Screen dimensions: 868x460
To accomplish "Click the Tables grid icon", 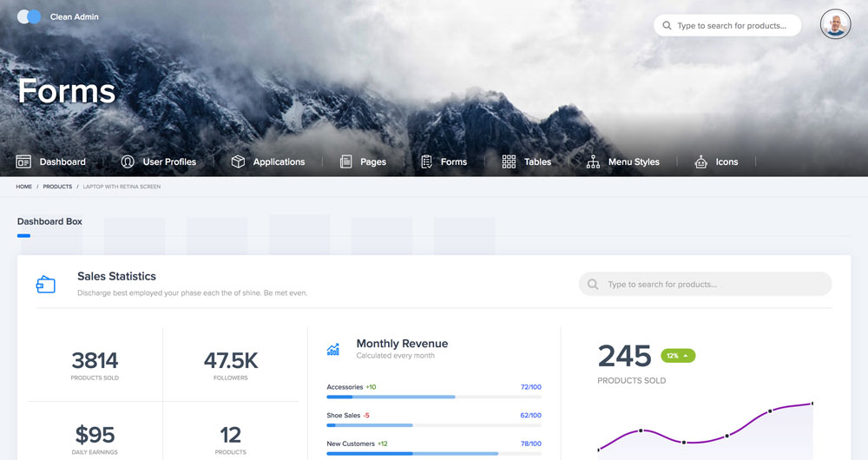I will (x=510, y=161).
